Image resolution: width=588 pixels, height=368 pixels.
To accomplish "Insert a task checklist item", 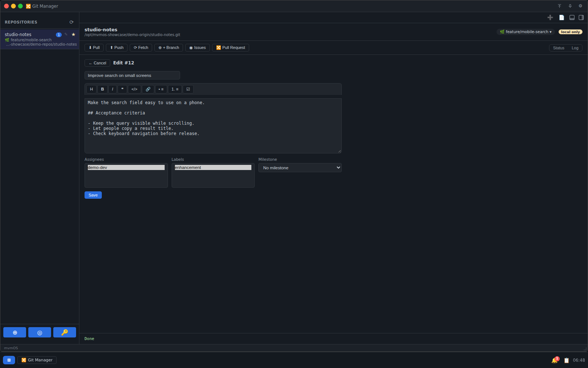I will [x=188, y=89].
